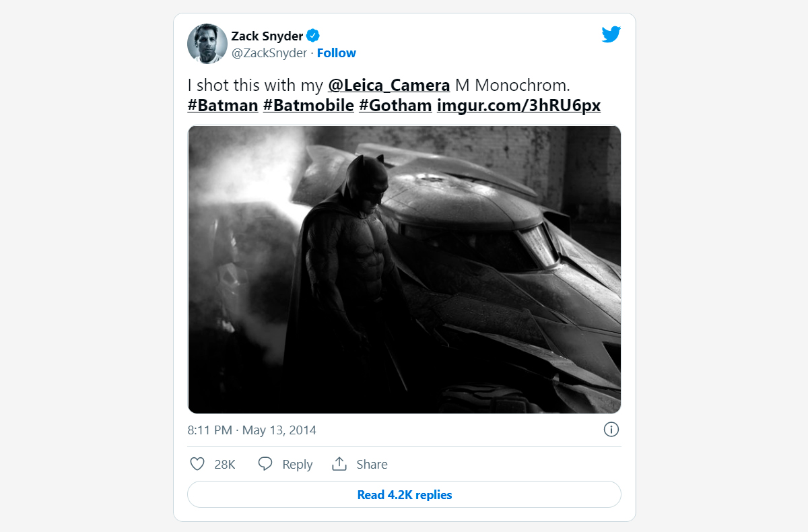
Task: Click the Reply text label
Action: tap(298, 464)
